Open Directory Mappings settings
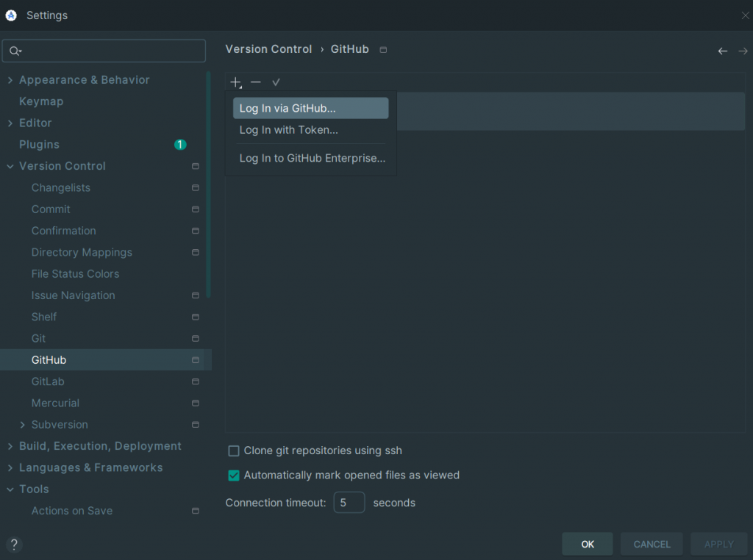Image resolution: width=753 pixels, height=560 pixels. point(82,252)
